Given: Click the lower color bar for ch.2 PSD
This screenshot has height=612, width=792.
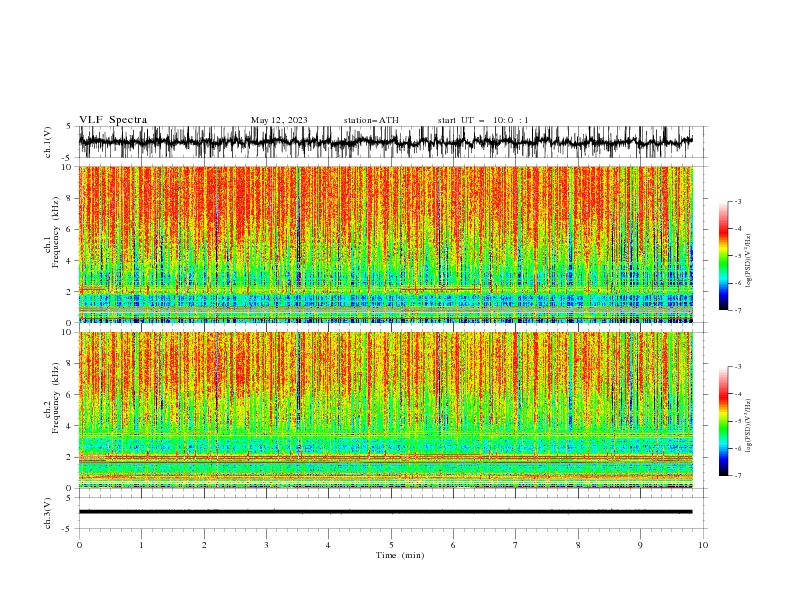Looking at the screenshot, I should [724, 421].
